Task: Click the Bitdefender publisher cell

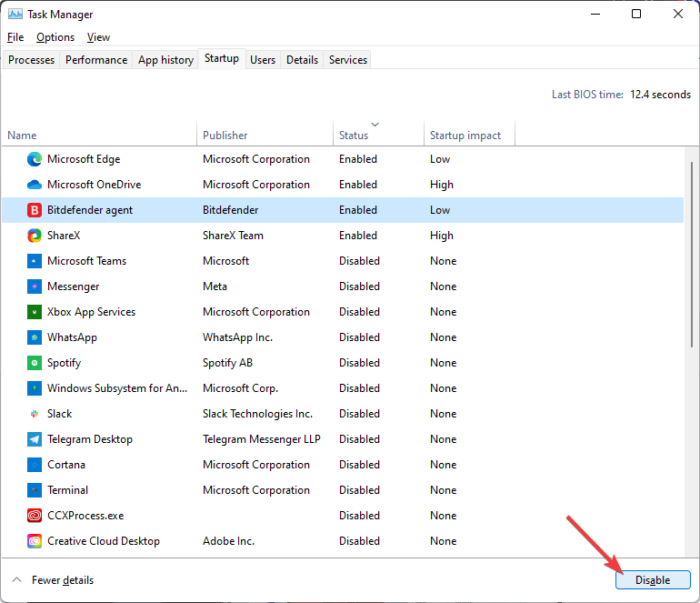Action: (x=230, y=210)
